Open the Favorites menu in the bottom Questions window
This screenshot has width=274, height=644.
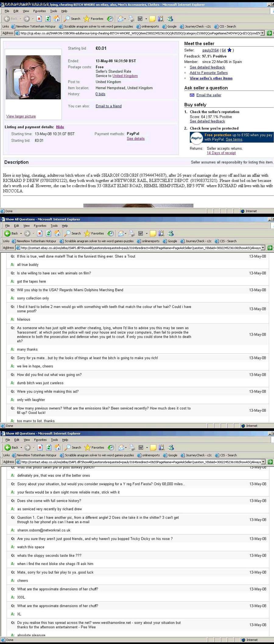pyautogui.click(x=40, y=440)
